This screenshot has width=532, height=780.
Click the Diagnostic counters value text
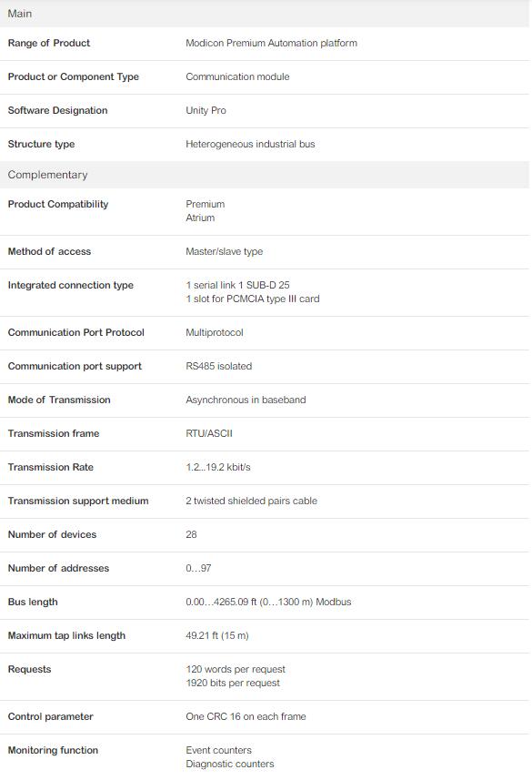coord(230,765)
